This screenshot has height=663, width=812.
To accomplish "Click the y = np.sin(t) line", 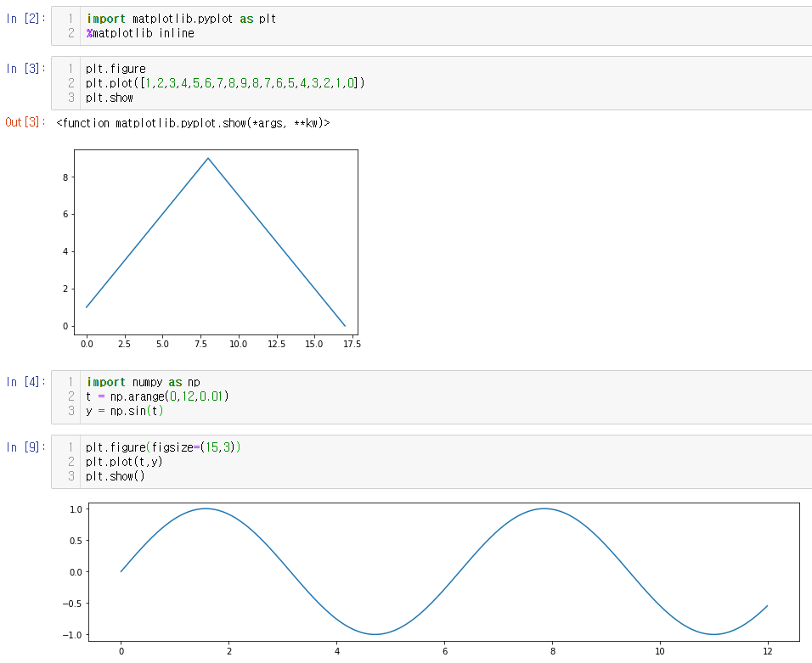I will (x=124, y=411).
